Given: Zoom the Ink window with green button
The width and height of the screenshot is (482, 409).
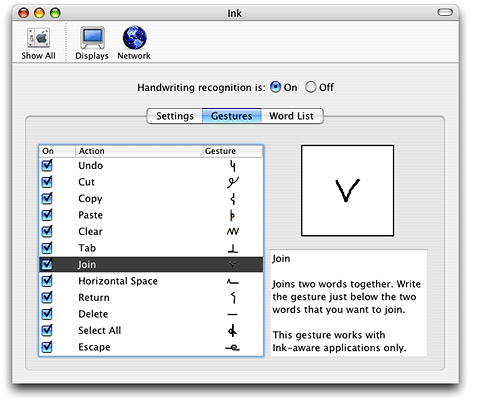Looking at the screenshot, I should click(55, 13).
